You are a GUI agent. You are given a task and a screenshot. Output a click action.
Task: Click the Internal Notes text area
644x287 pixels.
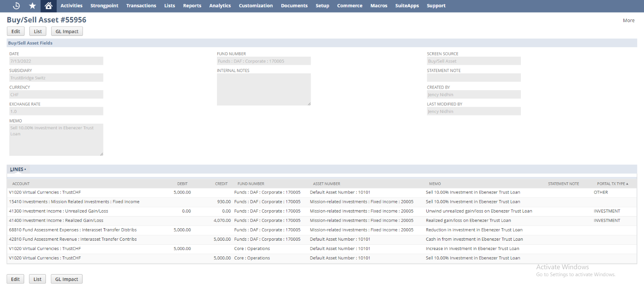264,89
